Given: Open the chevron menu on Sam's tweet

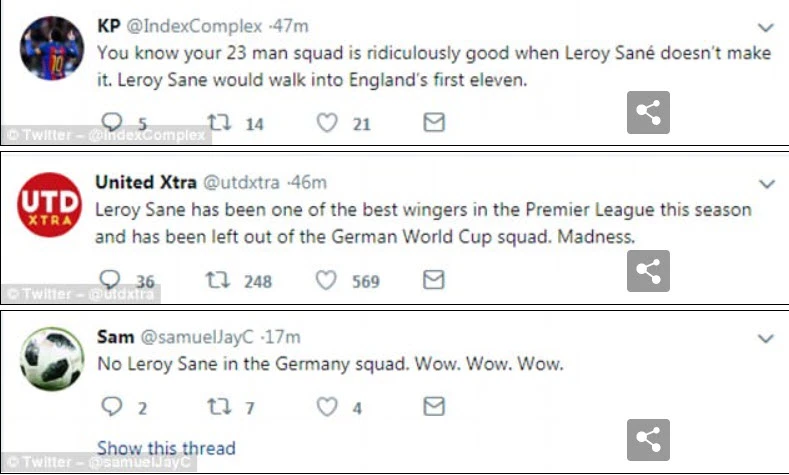Looking at the screenshot, I should click(x=767, y=339).
